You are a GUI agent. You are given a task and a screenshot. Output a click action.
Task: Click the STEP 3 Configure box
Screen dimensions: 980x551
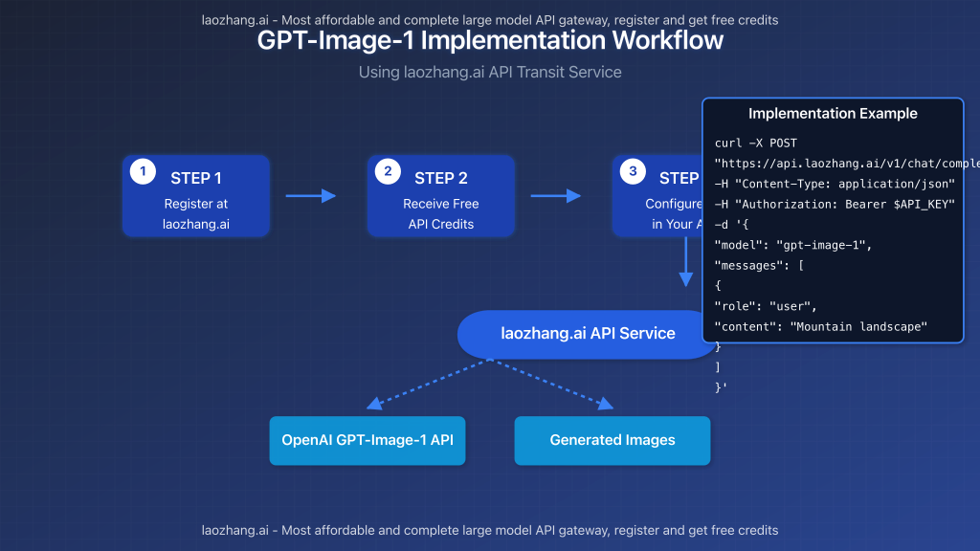click(x=657, y=196)
